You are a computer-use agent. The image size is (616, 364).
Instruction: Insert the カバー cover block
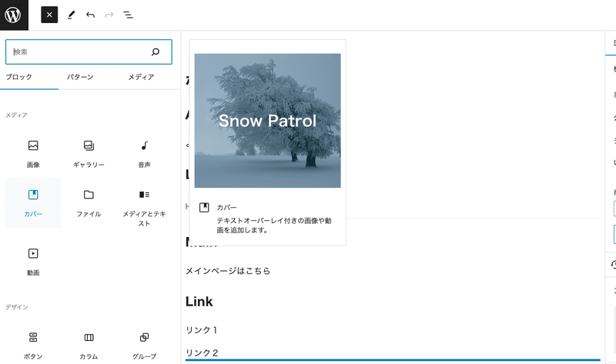tap(33, 203)
